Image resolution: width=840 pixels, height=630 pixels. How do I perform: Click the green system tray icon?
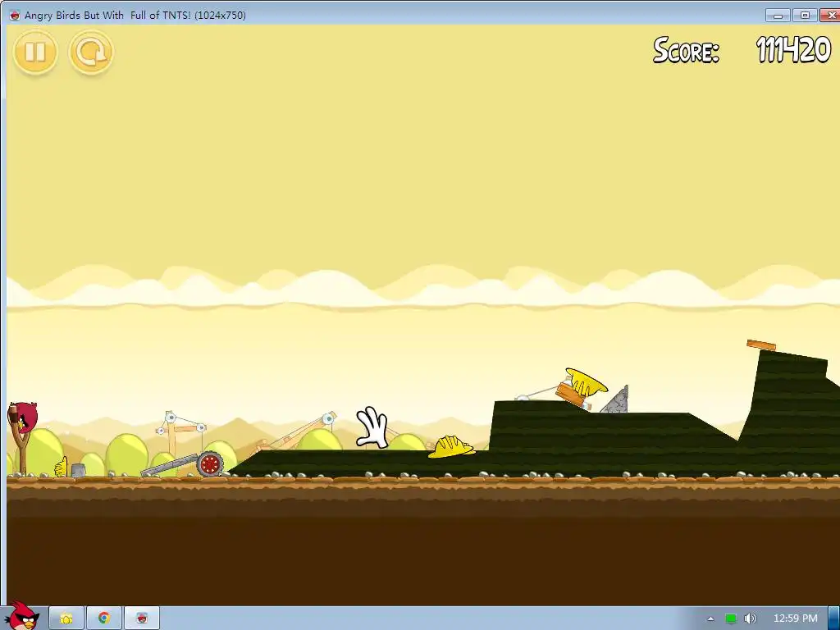pyautogui.click(x=730, y=619)
